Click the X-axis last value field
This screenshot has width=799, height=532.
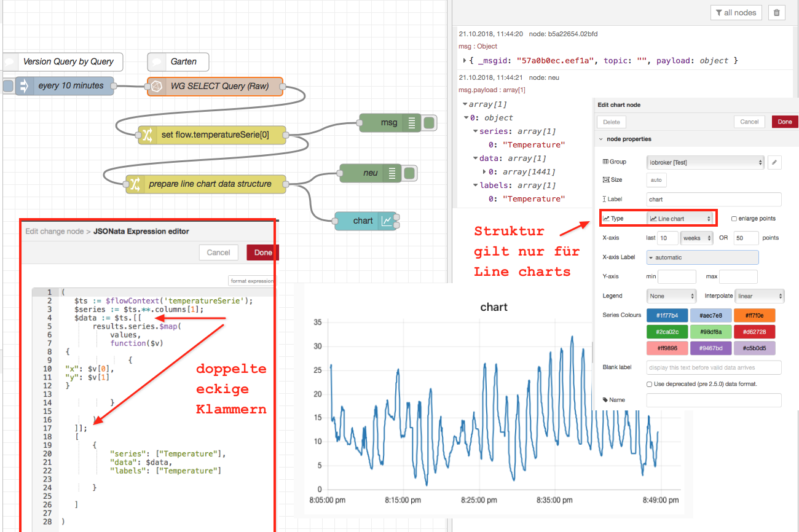[668, 238]
